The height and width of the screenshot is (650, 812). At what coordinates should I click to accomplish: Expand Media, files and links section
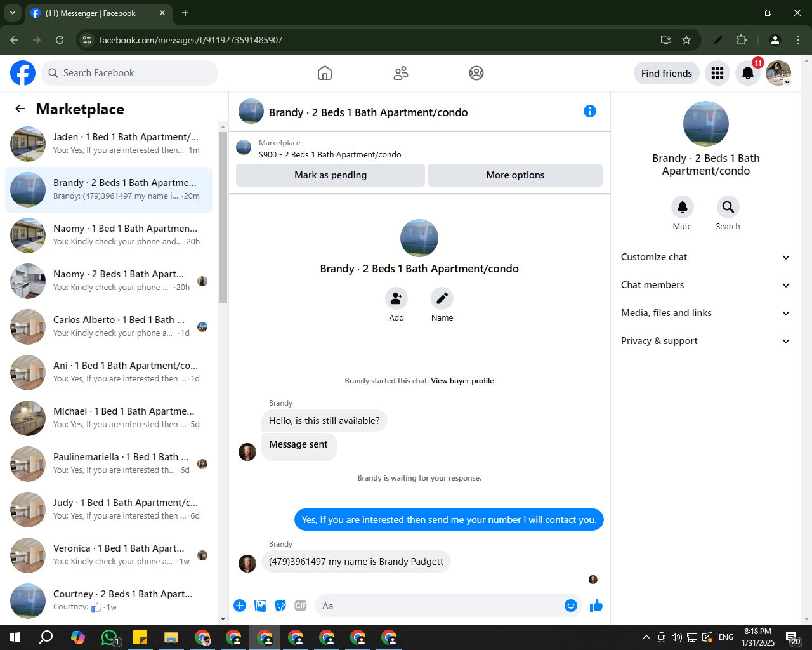[705, 313]
